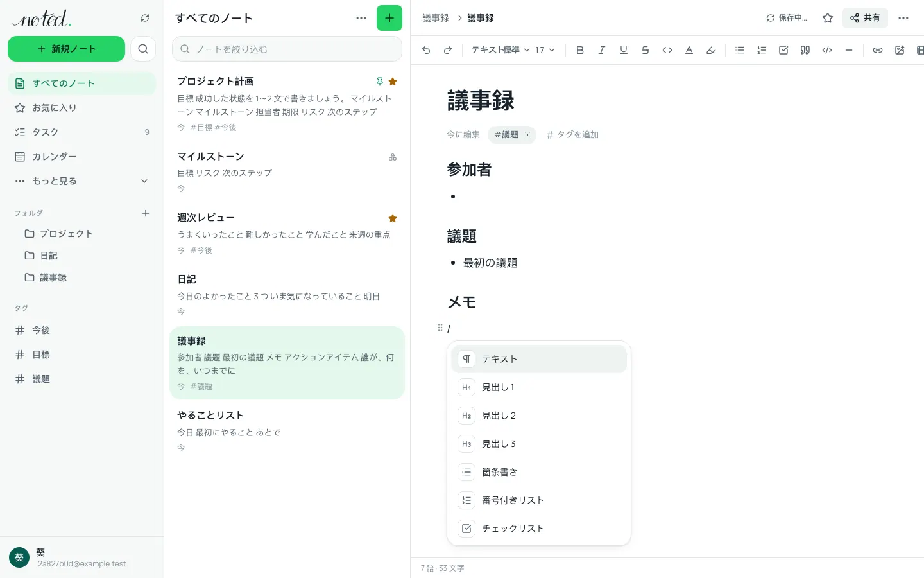Toggle italic formatting
Image resolution: width=924 pixels, height=578 pixels.
coord(602,50)
